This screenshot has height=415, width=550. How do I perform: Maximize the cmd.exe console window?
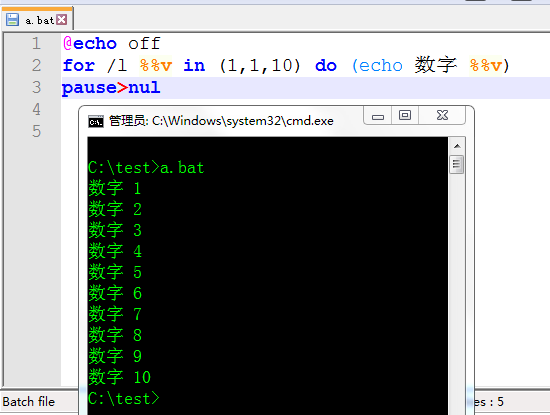pos(405,115)
